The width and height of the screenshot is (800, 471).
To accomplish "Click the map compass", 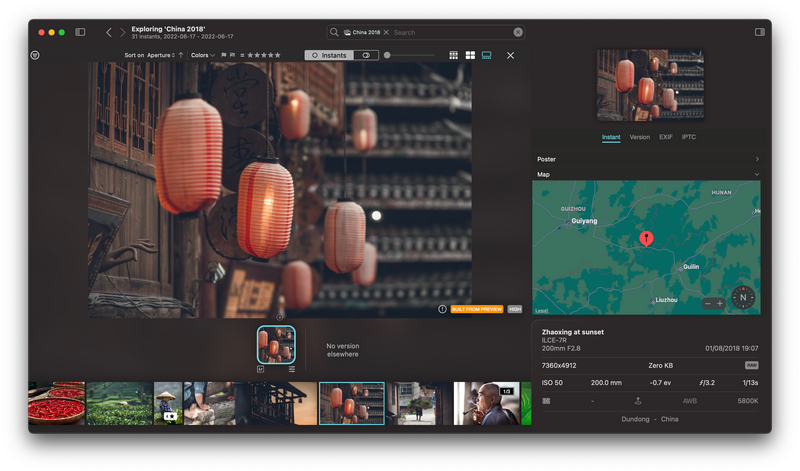I will (743, 298).
